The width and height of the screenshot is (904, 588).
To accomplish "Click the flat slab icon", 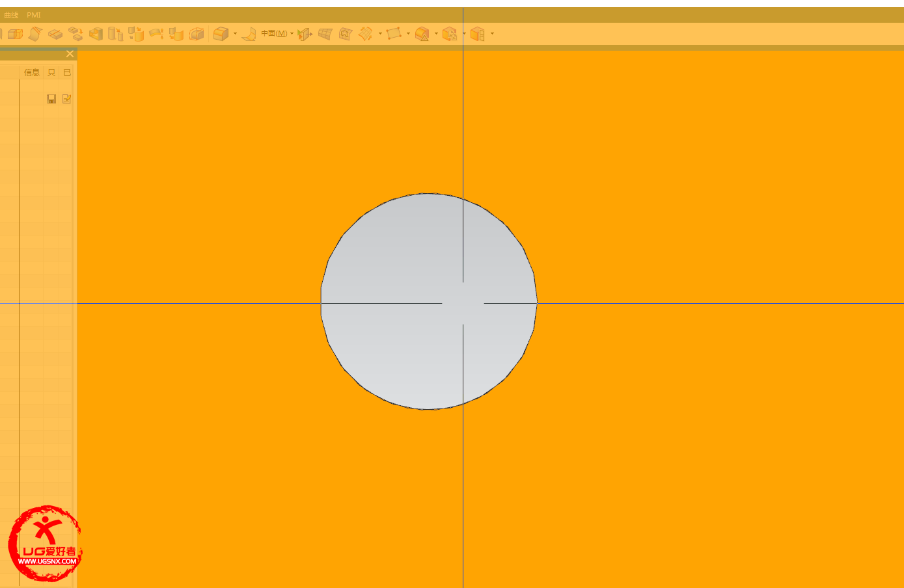I will pyautogui.click(x=55, y=34).
